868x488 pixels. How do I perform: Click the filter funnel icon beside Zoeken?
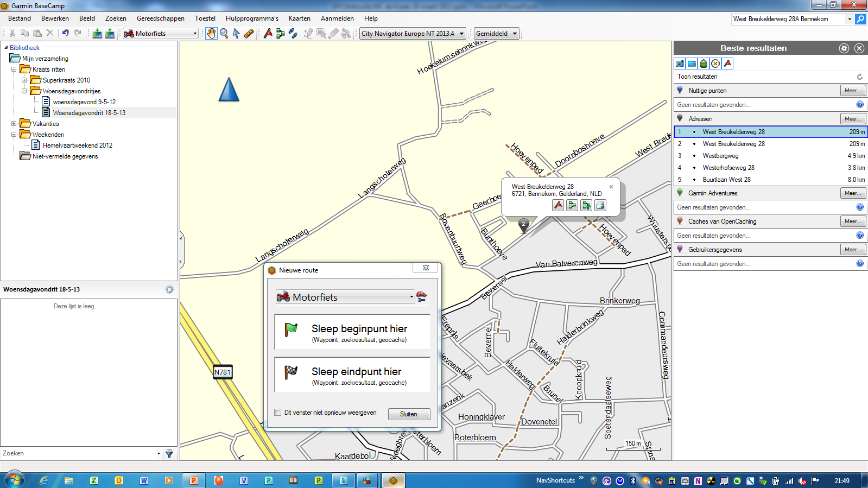[x=169, y=453]
